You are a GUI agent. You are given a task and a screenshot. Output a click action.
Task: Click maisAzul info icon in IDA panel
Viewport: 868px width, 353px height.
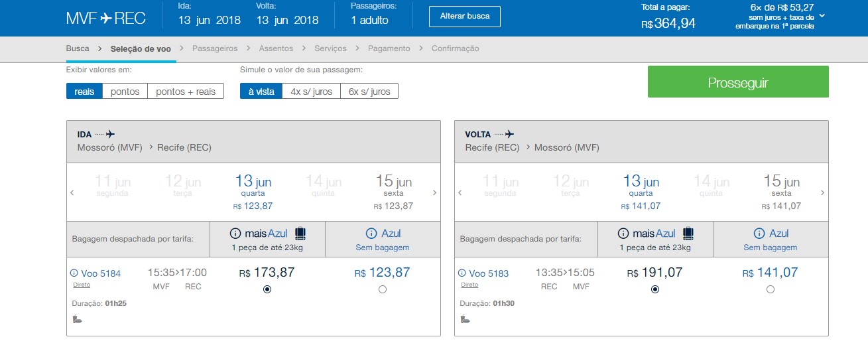[x=235, y=234]
